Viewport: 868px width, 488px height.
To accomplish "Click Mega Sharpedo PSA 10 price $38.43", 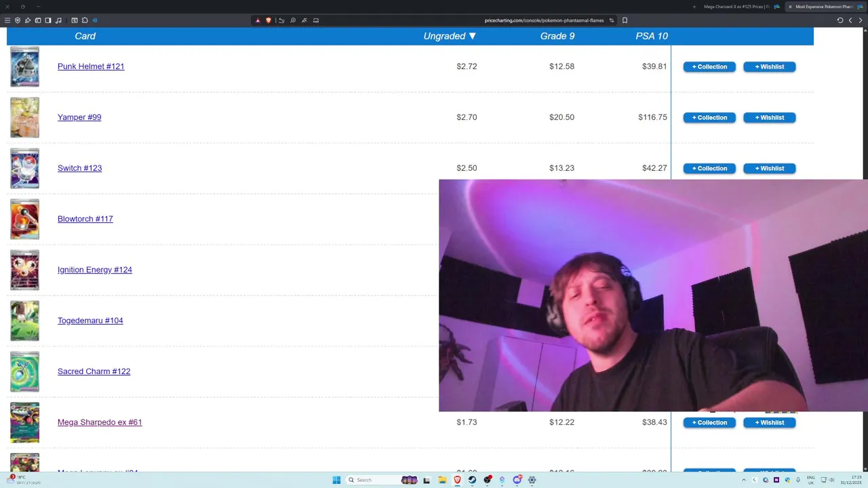I will tap(654, 422).
